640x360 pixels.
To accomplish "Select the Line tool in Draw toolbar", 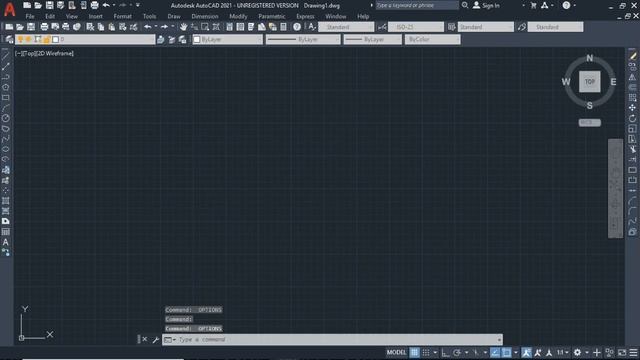I will pyautogui.click(x=5, y=56).
